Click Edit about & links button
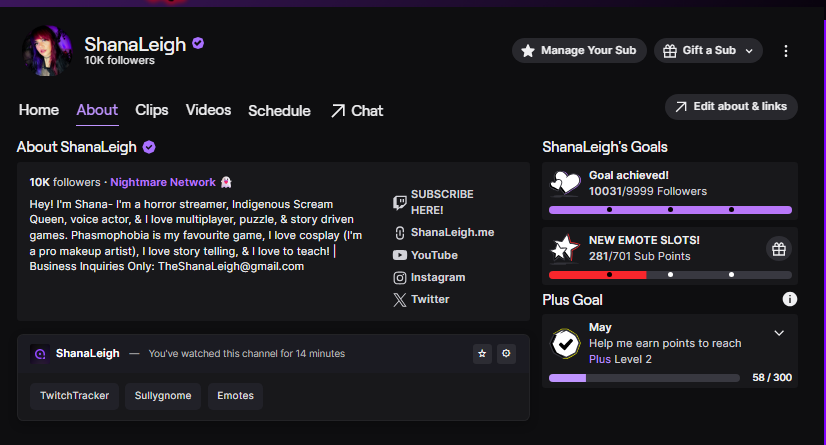 731,107
